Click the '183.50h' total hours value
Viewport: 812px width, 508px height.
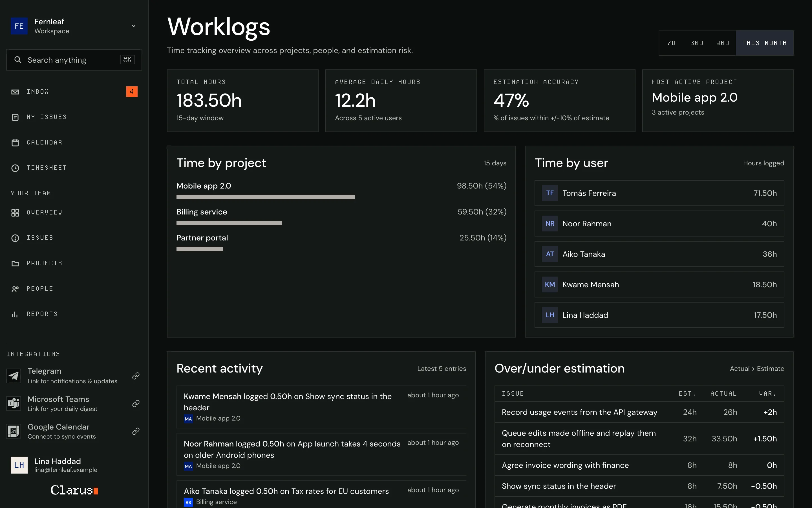(209, 100)
